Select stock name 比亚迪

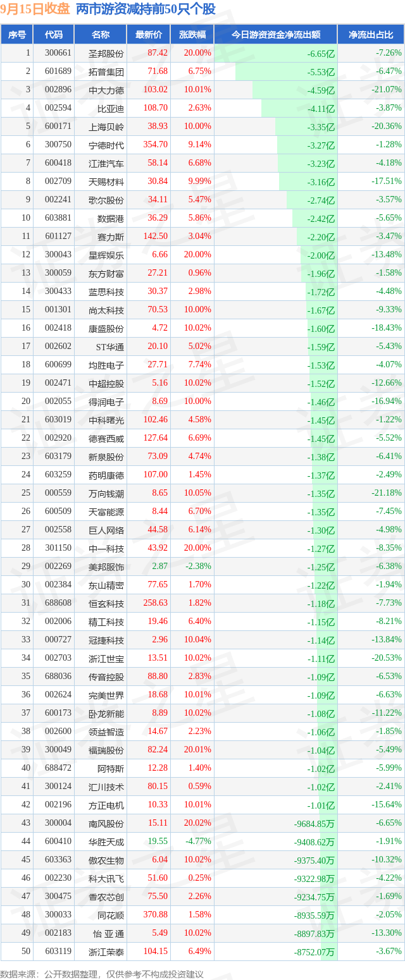tap(111, 108)
